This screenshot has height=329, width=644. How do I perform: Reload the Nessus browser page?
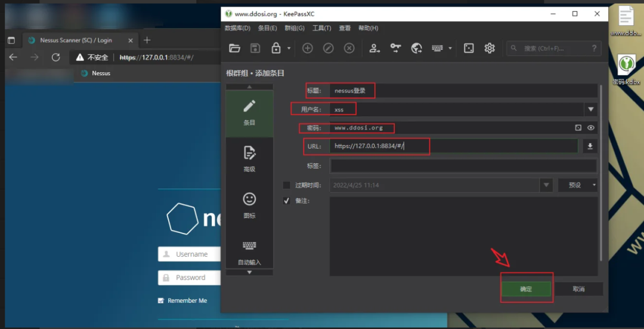pos(56,57)
